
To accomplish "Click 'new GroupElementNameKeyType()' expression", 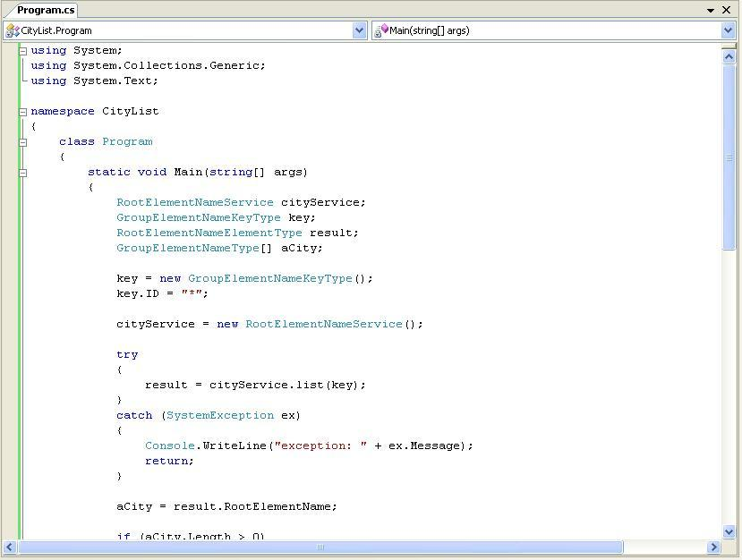I will point(262,278).
